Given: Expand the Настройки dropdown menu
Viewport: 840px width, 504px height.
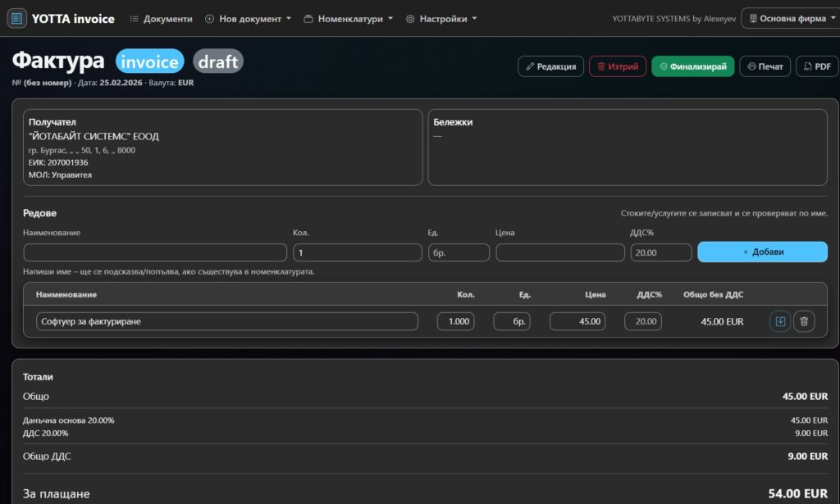Looking at the screenshot, I should tap(441, 19).
